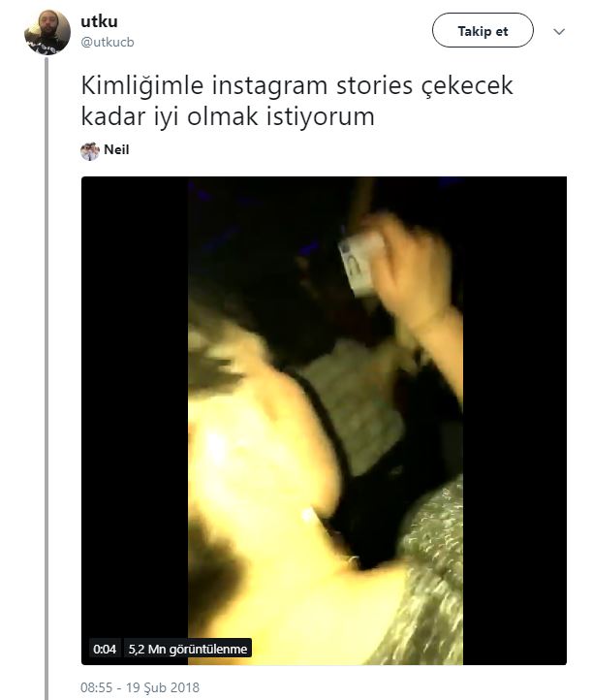Open utku's profile picture avatar

47,32
